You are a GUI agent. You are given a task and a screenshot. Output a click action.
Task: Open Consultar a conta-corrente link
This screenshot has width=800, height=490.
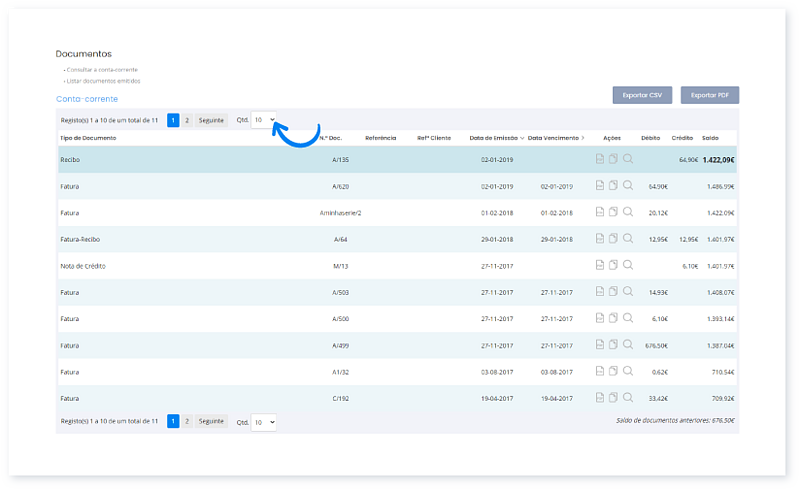point(102,70)
